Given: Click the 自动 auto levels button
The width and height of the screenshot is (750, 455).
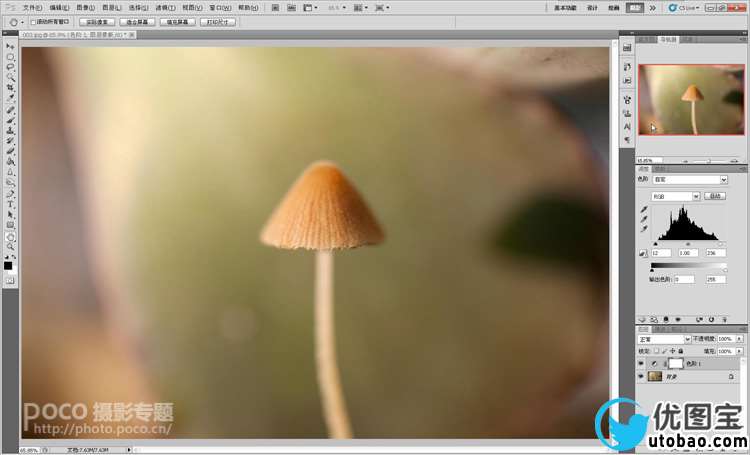Looking at the screenshot, I should pos(715,196).
